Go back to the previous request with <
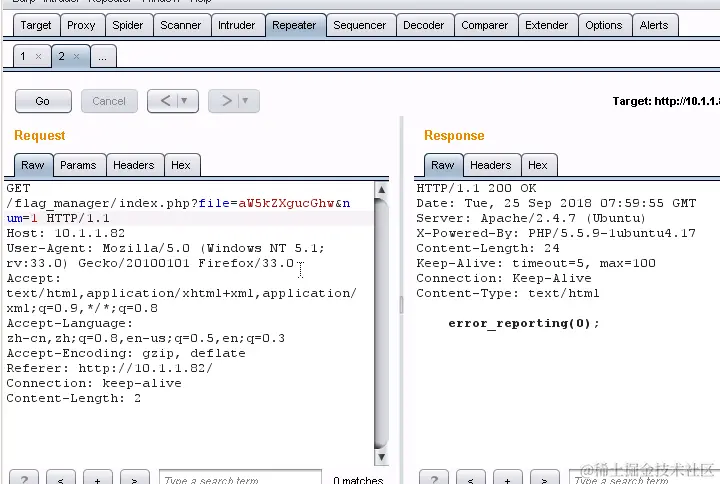Screen dimensions: 720x484 click(x=166, y=101)
